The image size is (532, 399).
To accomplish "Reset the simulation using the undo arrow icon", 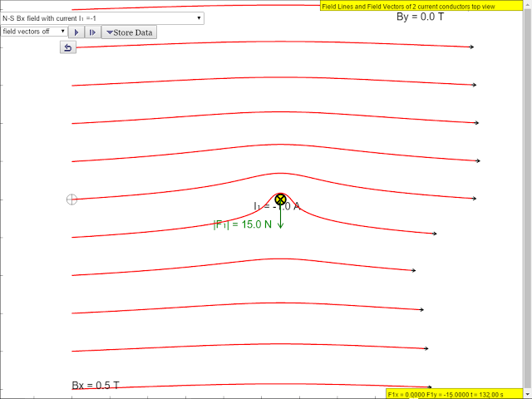I will click(x=68, y=47).
